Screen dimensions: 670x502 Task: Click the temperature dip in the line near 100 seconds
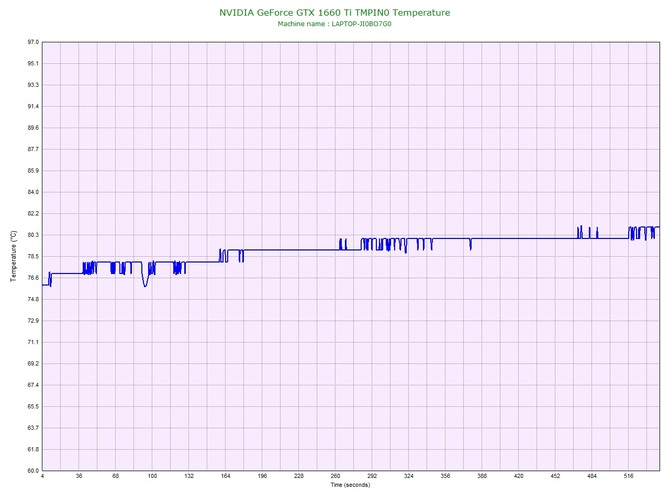[146, 284]
